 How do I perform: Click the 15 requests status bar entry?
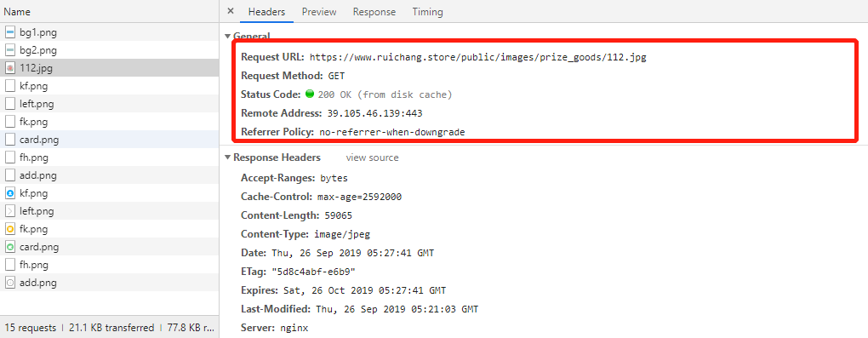click(x=30, y=328)
